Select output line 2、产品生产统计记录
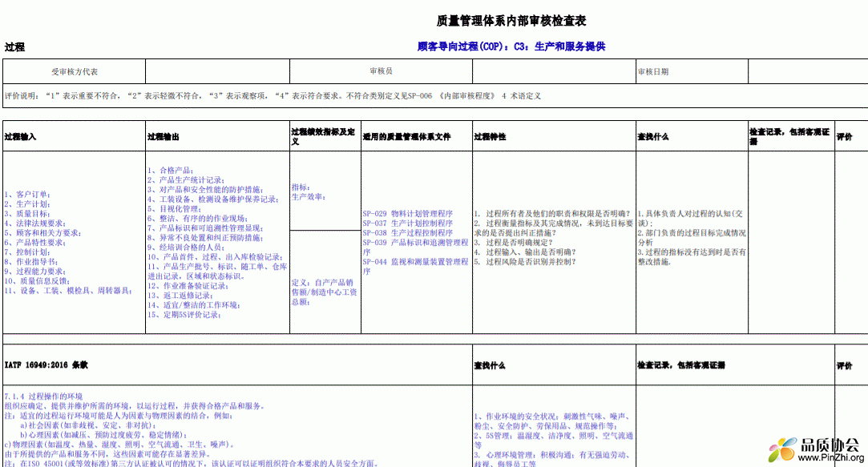Image resolution: width=868 pixels, height=467 pixels. pos(185,179)
